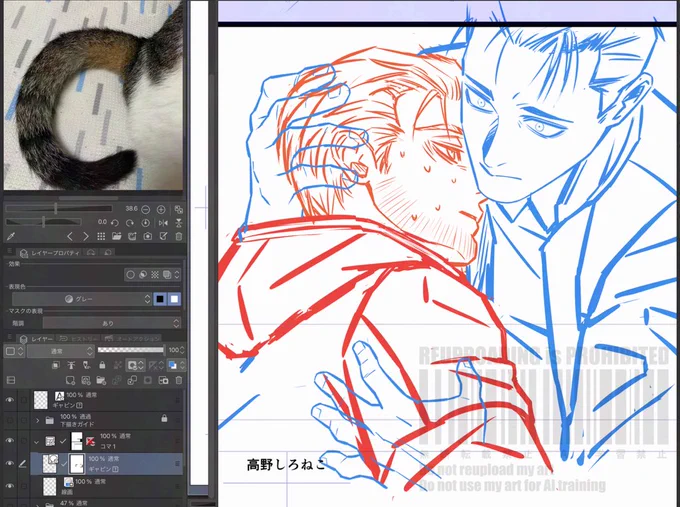Select the text 高野しろねこ on canvas
The width and height of the screenshot is (680, 507).
286,465
